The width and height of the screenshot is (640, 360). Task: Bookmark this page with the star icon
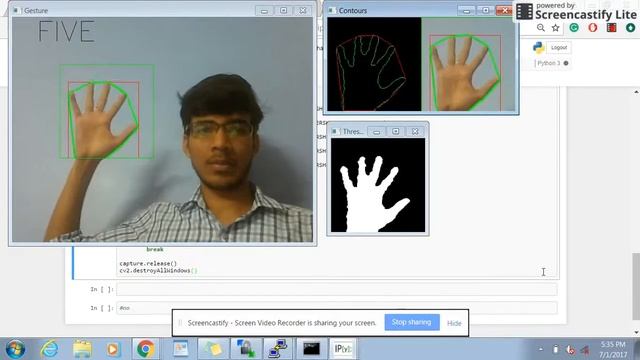click(x=556, y=28)
